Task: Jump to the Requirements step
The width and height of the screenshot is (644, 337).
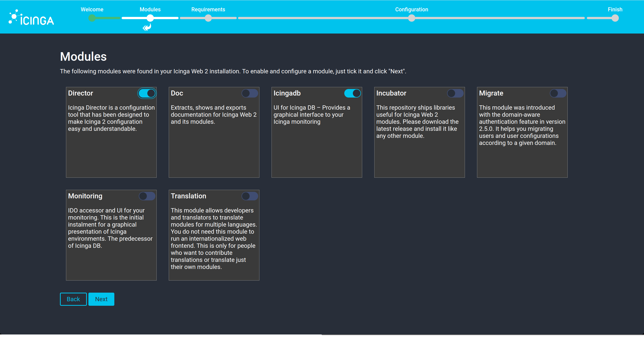Action: [208, 10]
